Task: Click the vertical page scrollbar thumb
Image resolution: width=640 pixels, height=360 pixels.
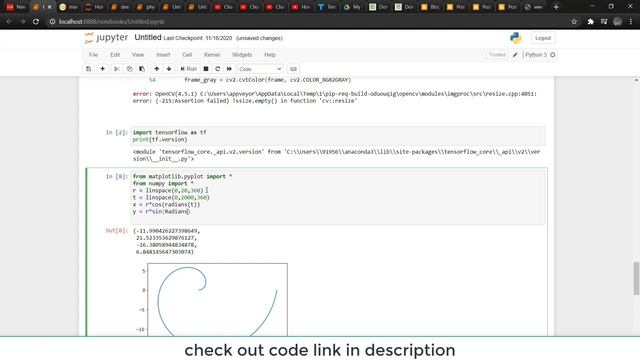Action: coord(636,278)
